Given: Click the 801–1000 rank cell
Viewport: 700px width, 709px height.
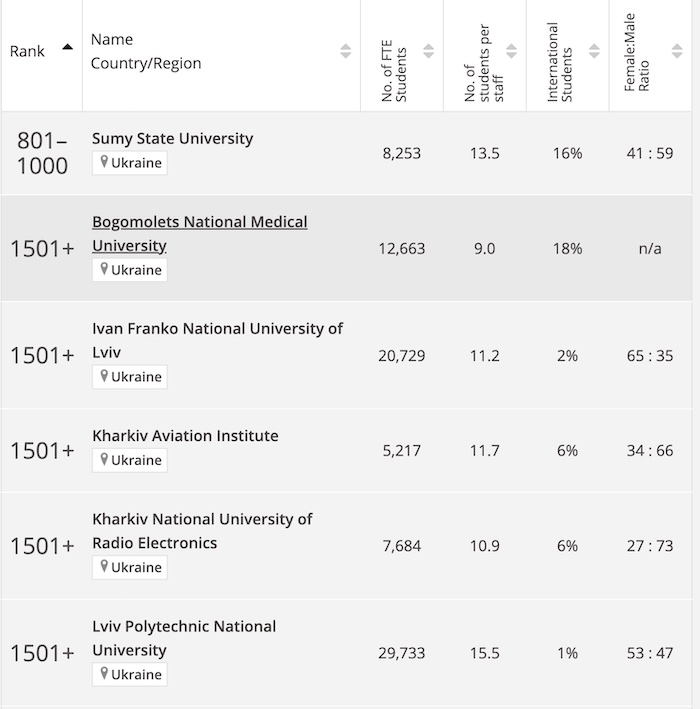Looking at the screenshot, I should tap(42, 153).
